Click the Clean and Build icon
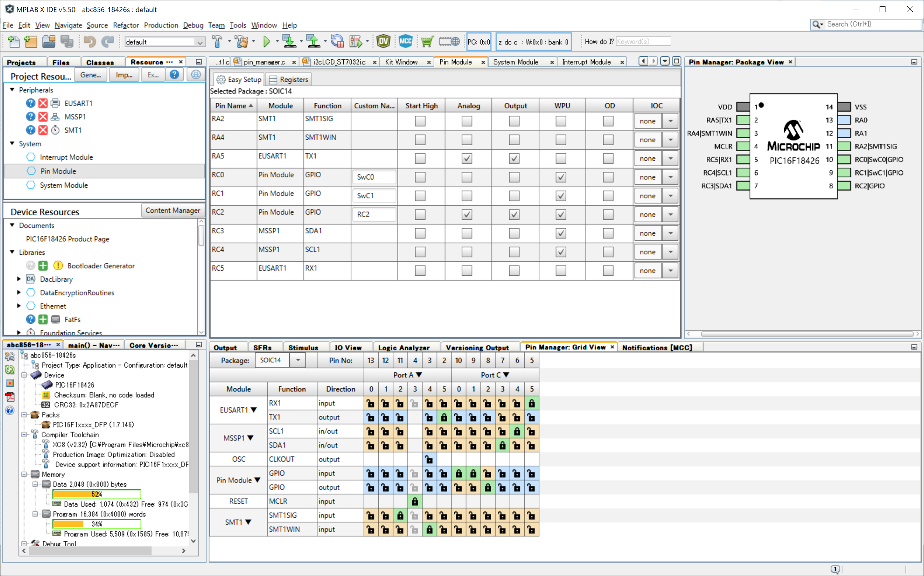 click(x=242, y=42)
